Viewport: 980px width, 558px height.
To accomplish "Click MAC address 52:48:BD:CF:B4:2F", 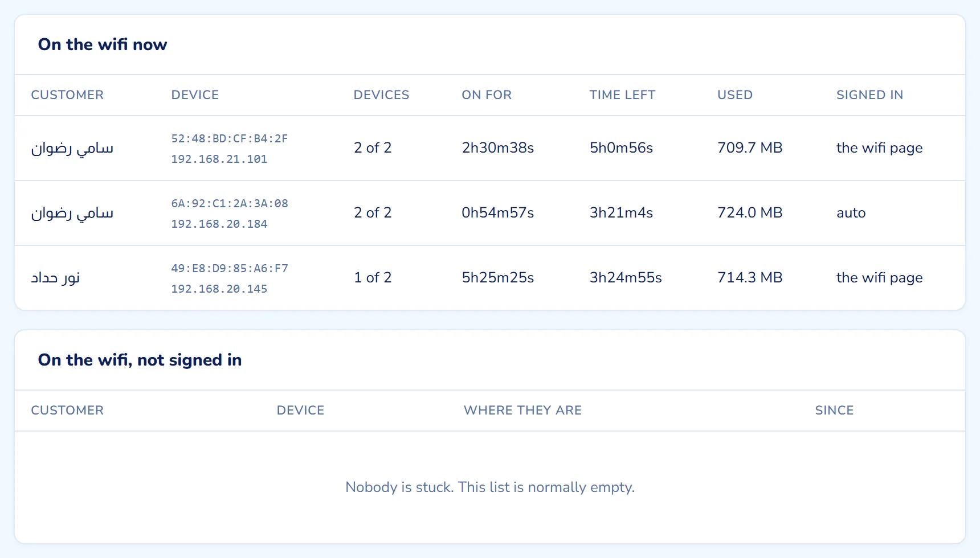I will click(x=230, y=138).
